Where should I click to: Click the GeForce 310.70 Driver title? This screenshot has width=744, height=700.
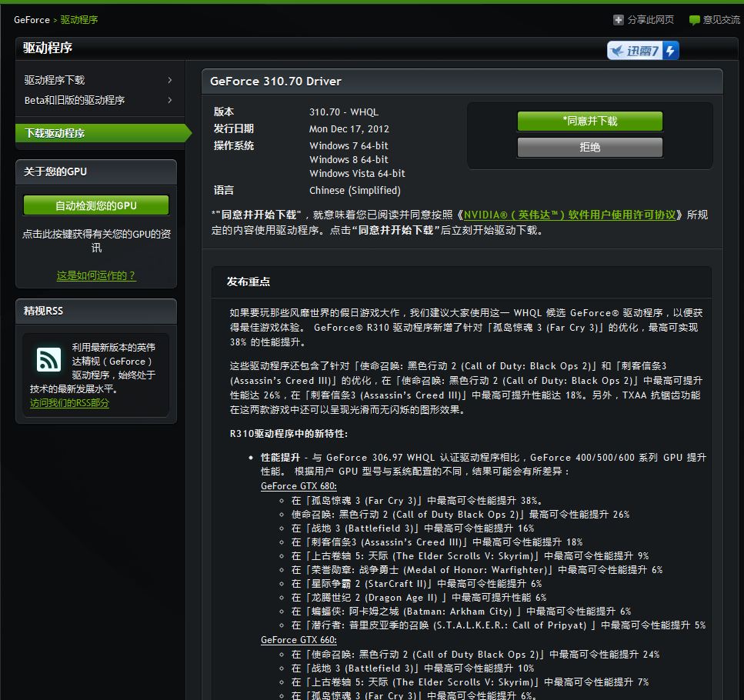click(275, 81)
